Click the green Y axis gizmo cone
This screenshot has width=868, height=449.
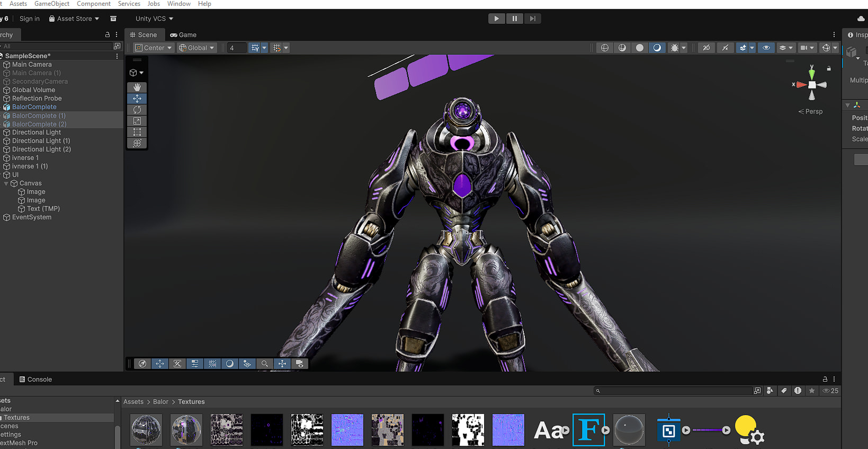click(812, 73)
